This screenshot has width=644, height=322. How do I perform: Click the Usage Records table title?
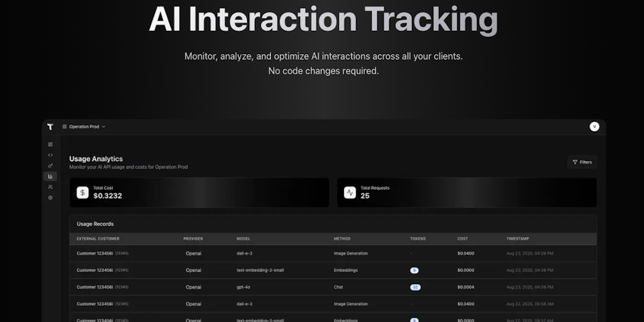point(95,224)
